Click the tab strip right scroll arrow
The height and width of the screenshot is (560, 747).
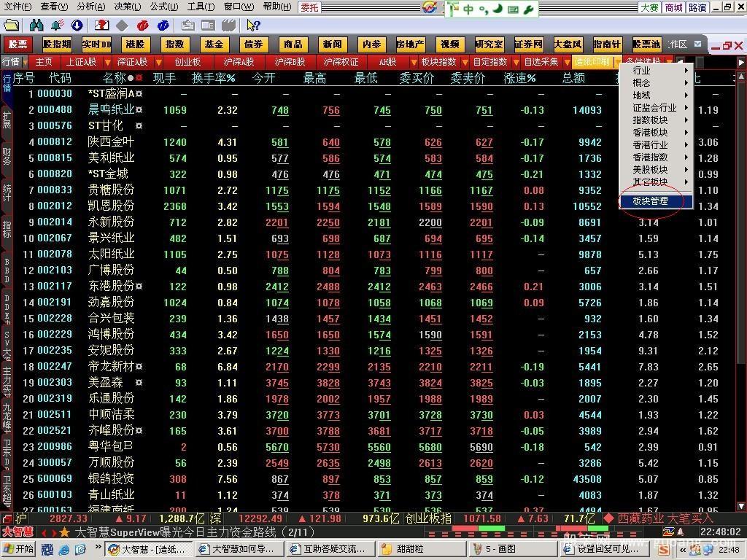(x=741, y=63)
